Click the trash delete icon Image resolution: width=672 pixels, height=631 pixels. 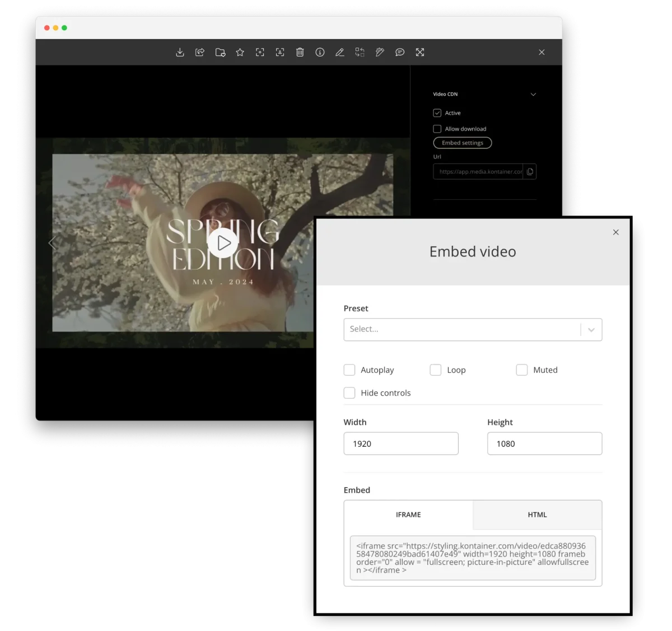[x=300, y=52]
